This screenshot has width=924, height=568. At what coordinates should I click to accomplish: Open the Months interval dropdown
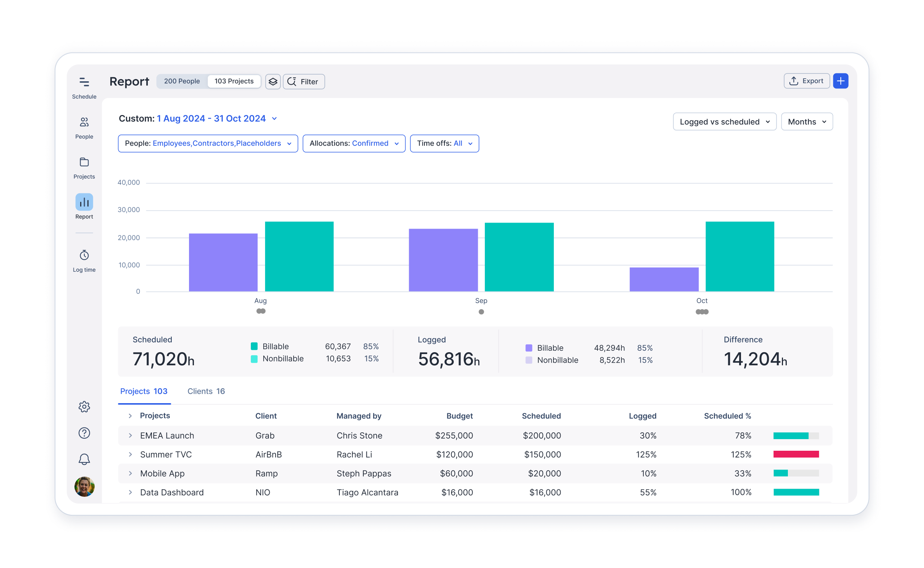[806, 122]
